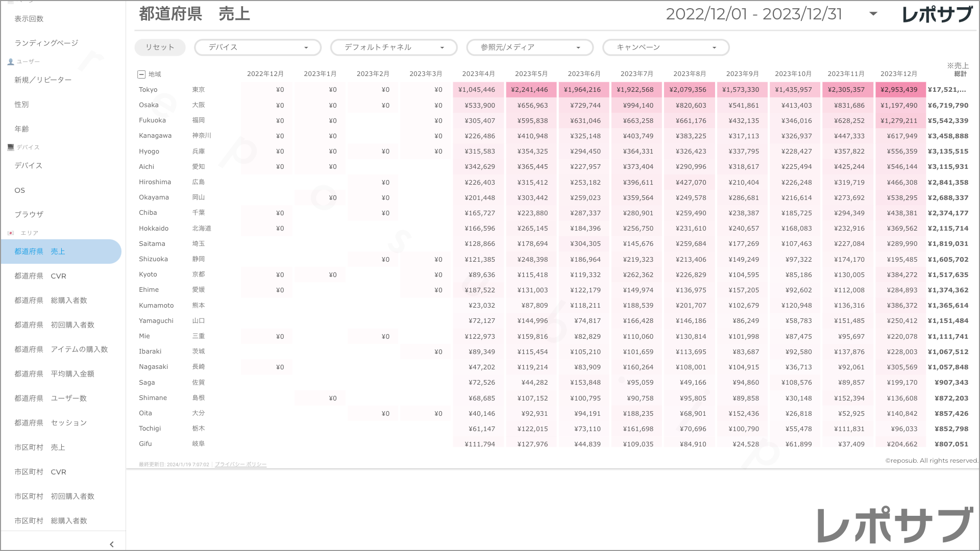Click the レポサブ logo at top right
This screenshot has width=980, height=551.
pos(937,14)
